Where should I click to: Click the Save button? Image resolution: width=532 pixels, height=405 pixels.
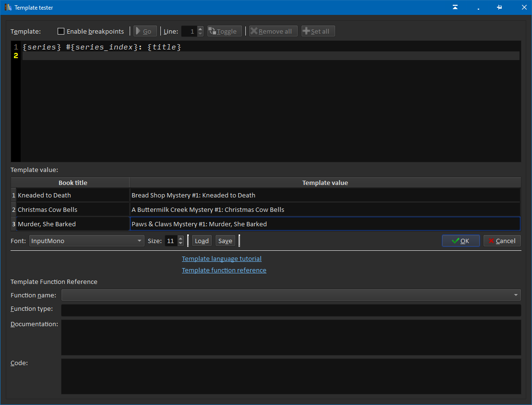pos(225,241)
